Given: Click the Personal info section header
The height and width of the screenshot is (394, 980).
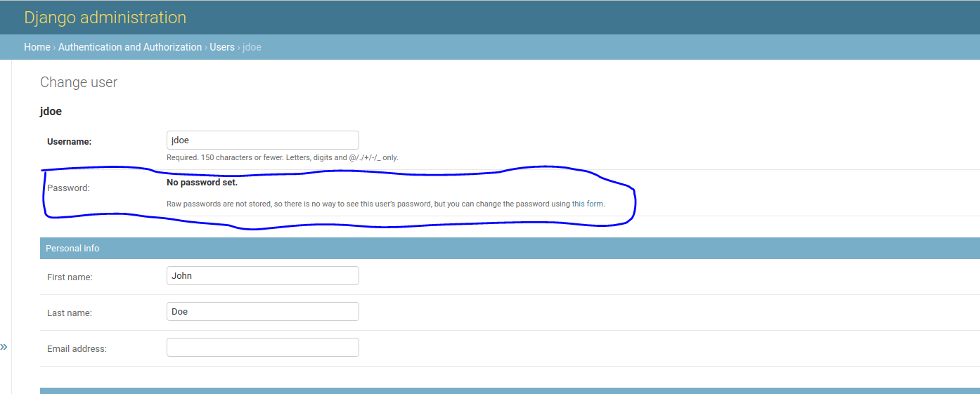Looking at the screenshot, I should [510, 248].
